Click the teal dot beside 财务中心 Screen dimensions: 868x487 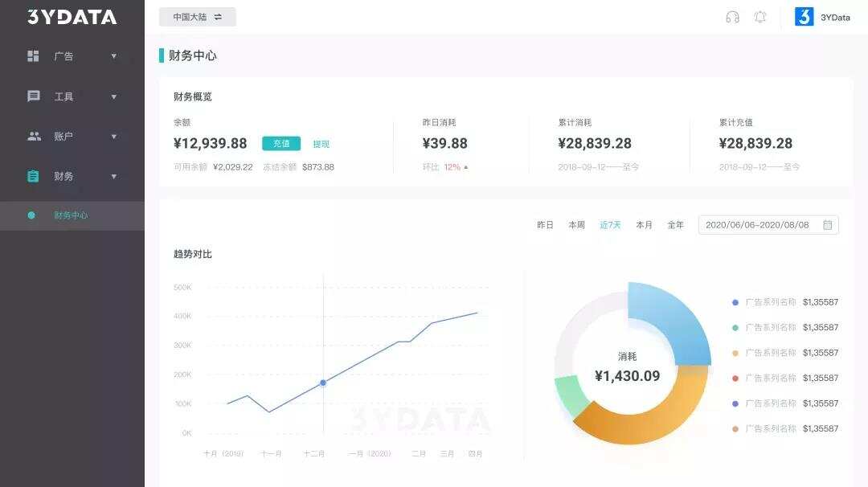(31, 215)
